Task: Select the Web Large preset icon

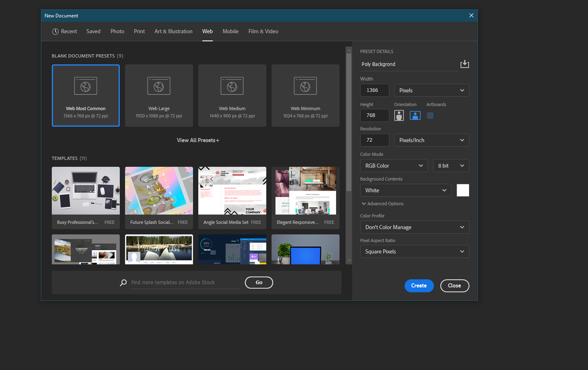Action: (159, 86)
